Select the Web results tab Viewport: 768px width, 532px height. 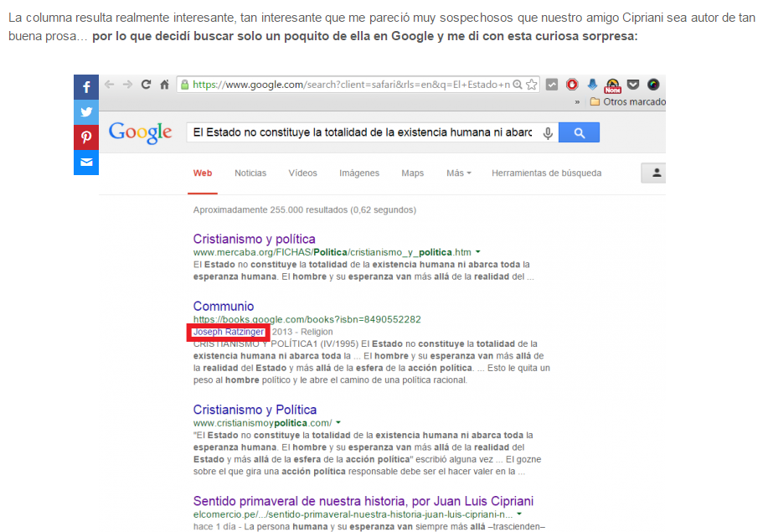pos(203,173)
